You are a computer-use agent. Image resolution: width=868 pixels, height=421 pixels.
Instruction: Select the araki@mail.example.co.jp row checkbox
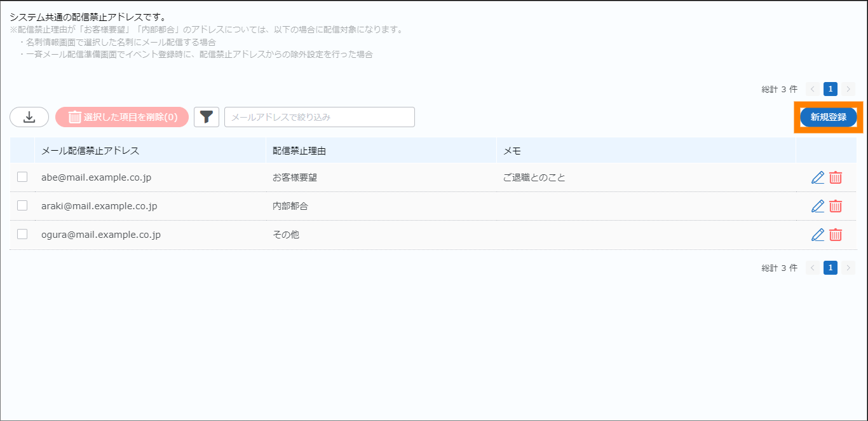pyautogui.click(x=22, y=205)
